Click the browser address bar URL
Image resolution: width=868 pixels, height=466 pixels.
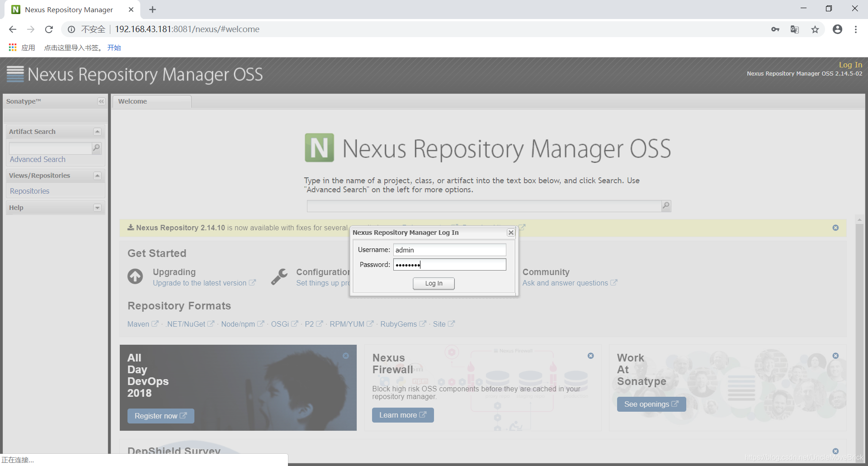(x=187, y=29)
